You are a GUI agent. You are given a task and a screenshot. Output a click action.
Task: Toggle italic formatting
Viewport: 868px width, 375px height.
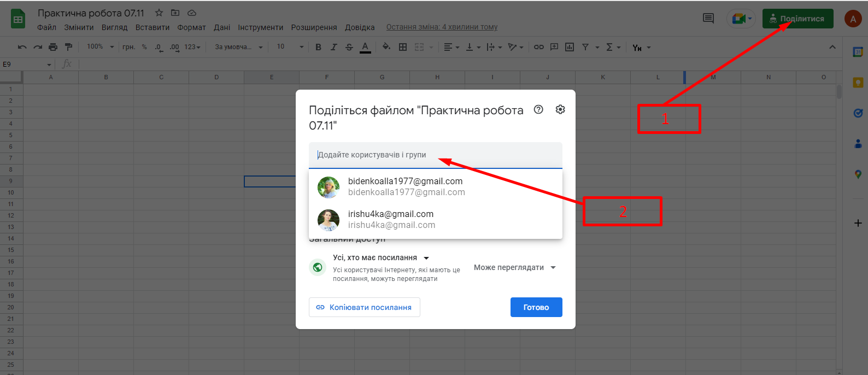click(x=333, y=47)
